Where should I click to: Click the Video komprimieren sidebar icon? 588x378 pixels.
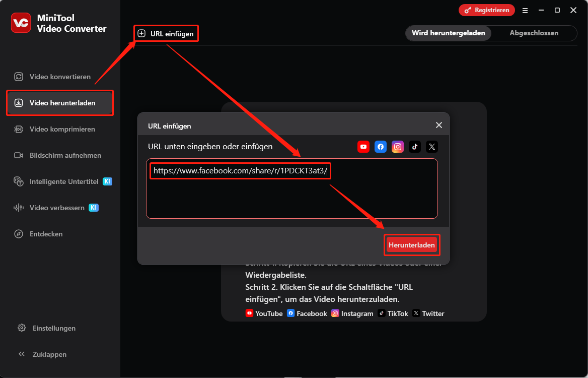(18, 129)
